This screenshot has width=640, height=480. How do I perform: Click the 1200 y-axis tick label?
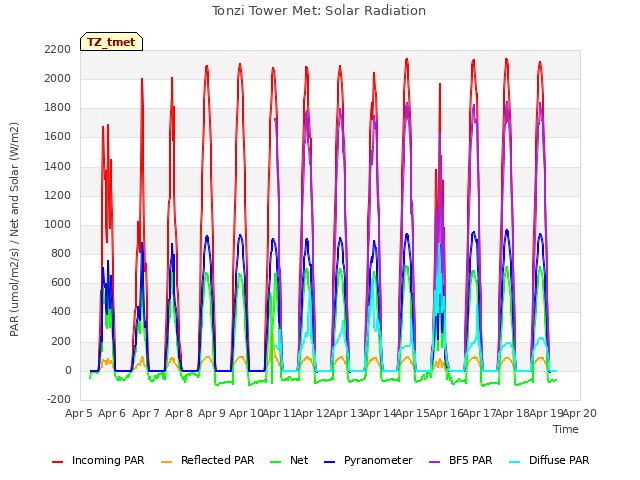point(58,195)
